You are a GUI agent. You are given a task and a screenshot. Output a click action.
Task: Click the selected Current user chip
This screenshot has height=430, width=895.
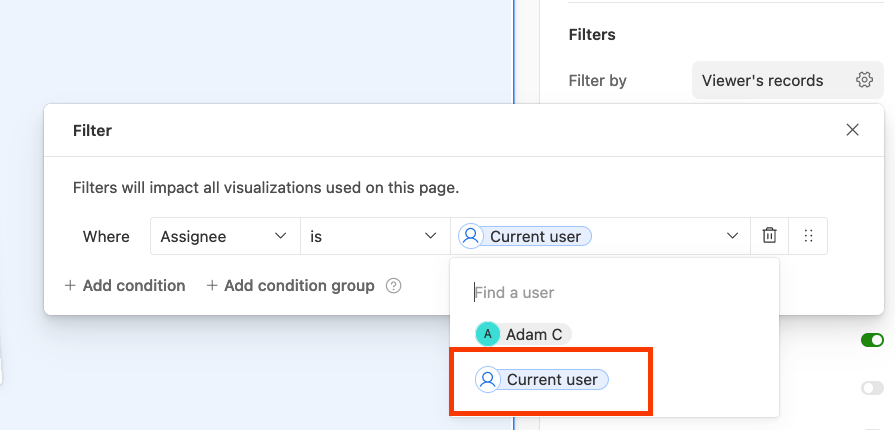(525, 236)
